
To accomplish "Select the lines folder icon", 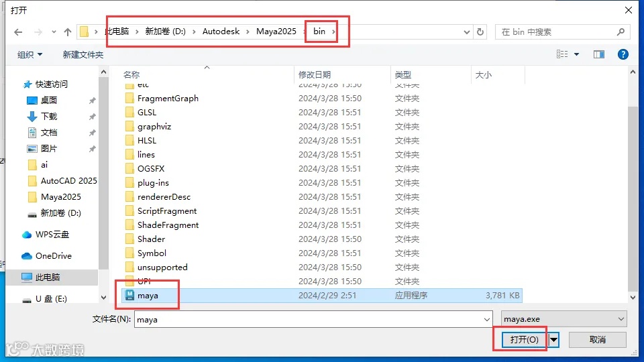I will 129,154.
